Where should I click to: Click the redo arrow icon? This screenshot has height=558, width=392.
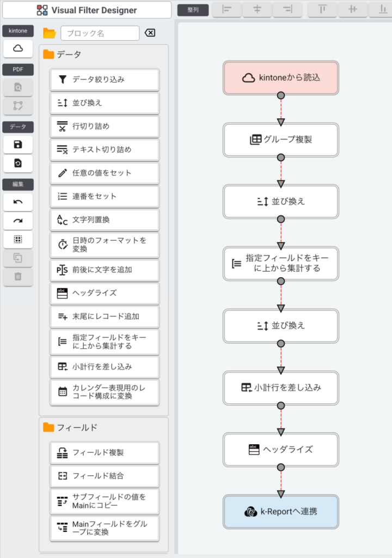18,221
